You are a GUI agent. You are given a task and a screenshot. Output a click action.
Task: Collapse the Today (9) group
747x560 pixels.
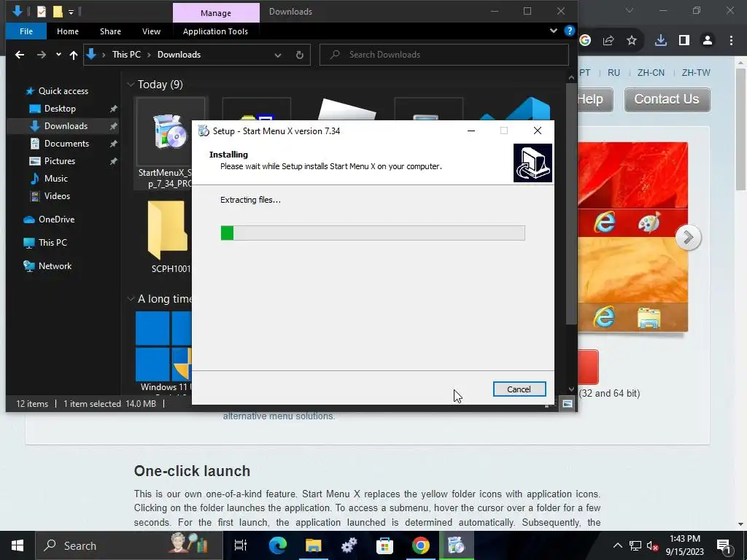(x=131, y=85)
